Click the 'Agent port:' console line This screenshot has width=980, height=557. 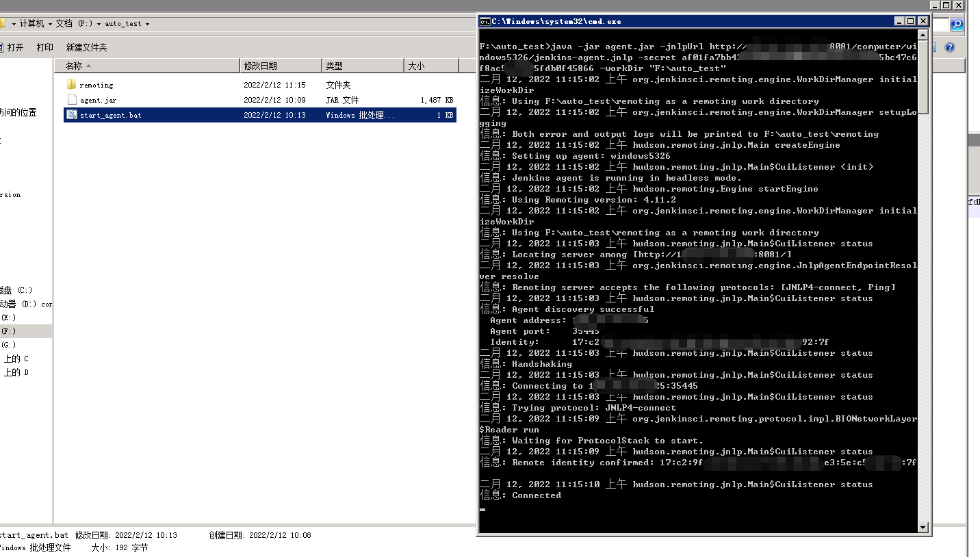coord(545,331)
